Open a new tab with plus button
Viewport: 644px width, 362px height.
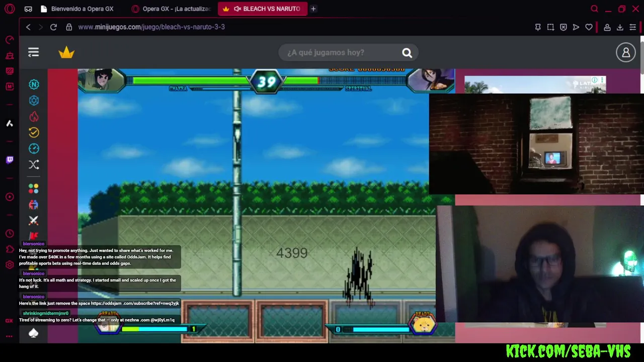[313, 9]
